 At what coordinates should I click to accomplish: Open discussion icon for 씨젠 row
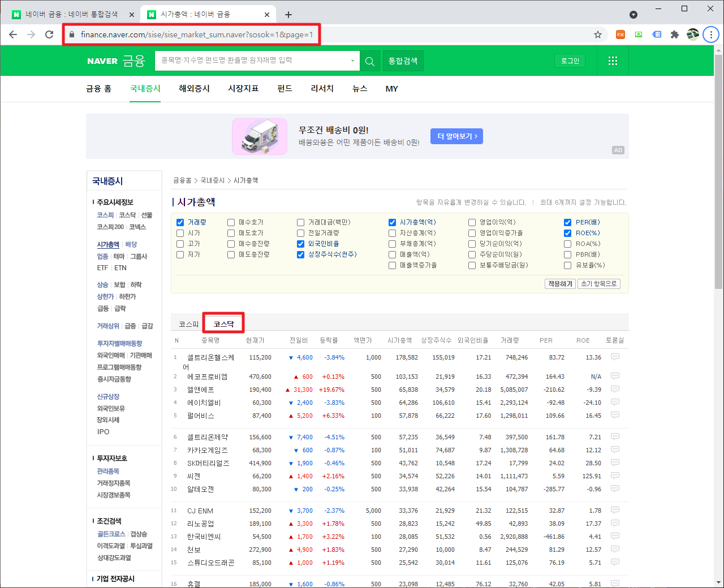[615, 475]
